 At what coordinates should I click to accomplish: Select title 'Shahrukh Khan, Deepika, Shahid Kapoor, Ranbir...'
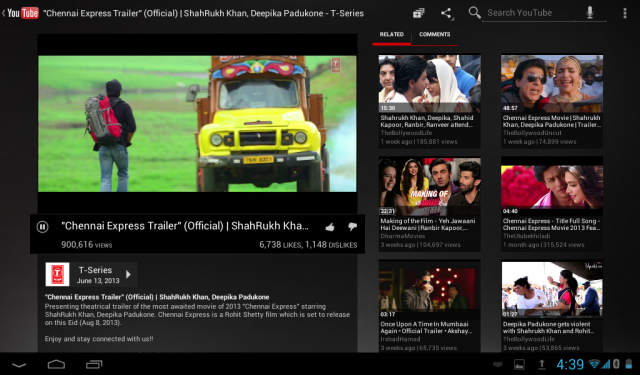click(x=427, y=121)
